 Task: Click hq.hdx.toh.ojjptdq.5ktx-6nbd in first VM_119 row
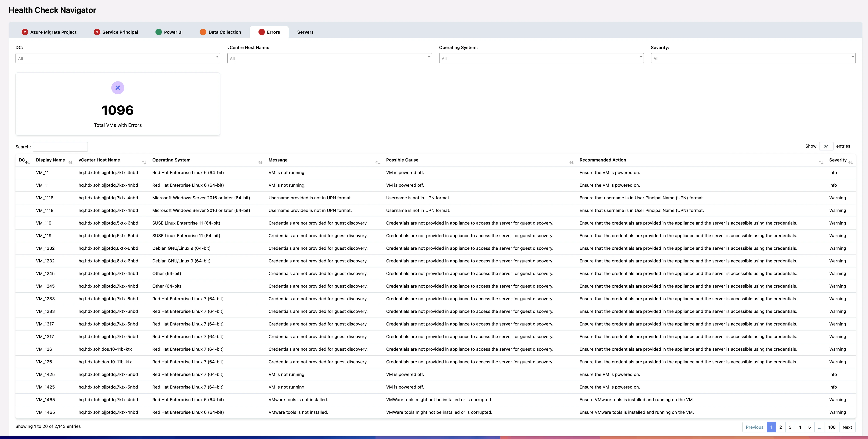(108, 223)
